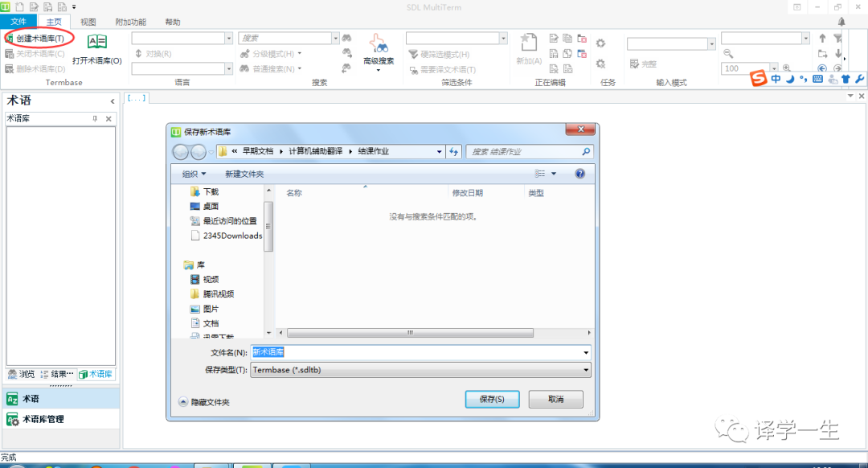The width and height of the screenshot is (868, 468).
Task: Switch to the 附加功能 ribbon tab
Action: pyautogui.click(x=131, y=22)
